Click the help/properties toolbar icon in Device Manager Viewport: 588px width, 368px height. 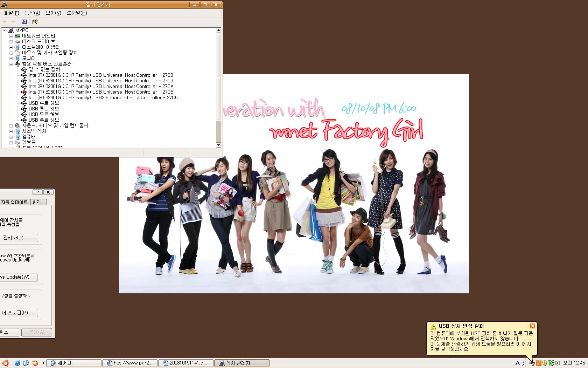click(35, 22)
